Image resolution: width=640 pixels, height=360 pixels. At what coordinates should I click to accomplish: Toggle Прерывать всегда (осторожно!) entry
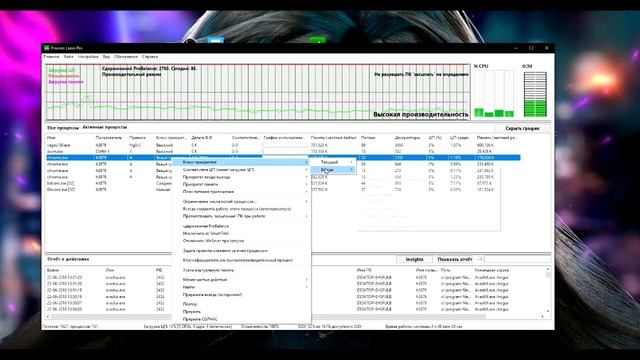pyautogui.click(x=242, y=295)
